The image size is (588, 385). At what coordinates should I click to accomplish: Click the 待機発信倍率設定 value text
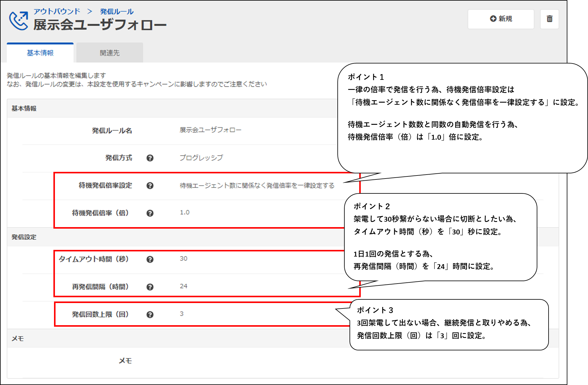[x=257, y=185]
